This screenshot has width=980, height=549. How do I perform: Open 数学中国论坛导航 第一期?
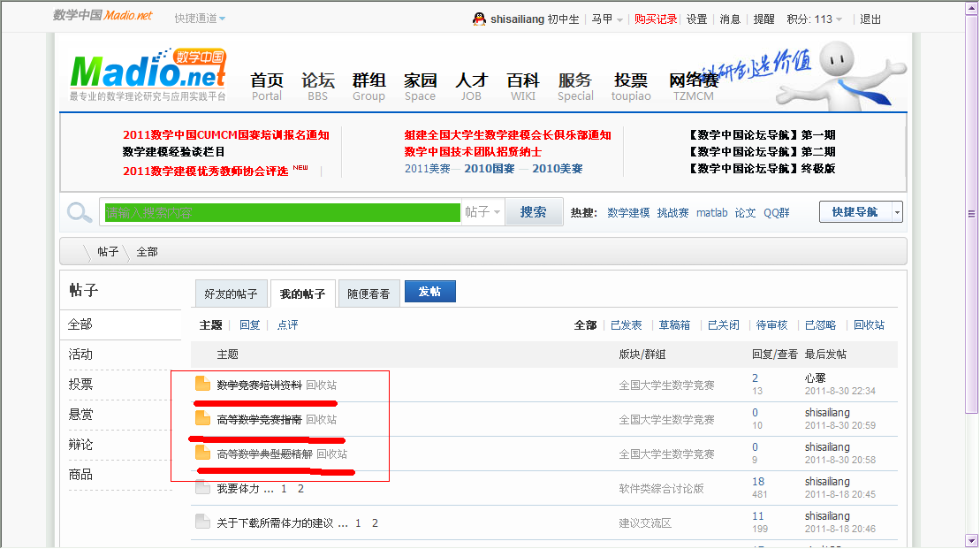pyautogui.click(x=761, y=135)
